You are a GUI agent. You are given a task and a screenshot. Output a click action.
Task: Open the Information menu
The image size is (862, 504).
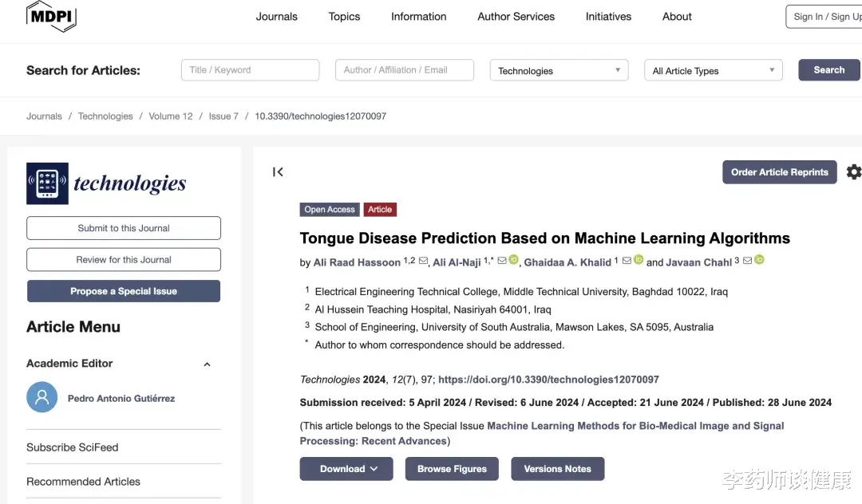418,17
